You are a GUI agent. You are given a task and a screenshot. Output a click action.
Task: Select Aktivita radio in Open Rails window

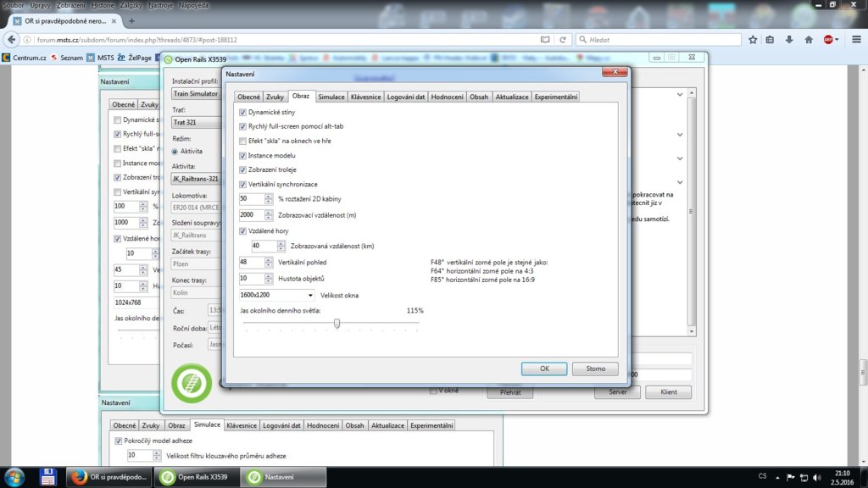[175, 152]
